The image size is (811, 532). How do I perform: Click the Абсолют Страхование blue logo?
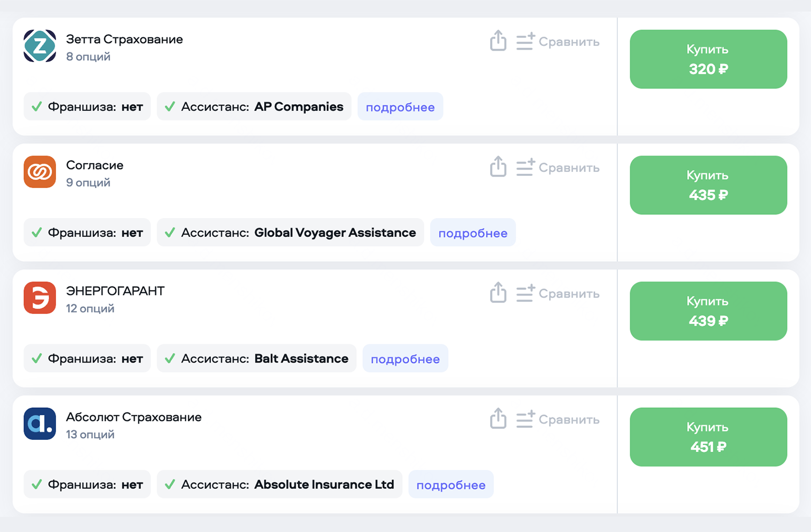pyautogui.click(x=40, y=424)
